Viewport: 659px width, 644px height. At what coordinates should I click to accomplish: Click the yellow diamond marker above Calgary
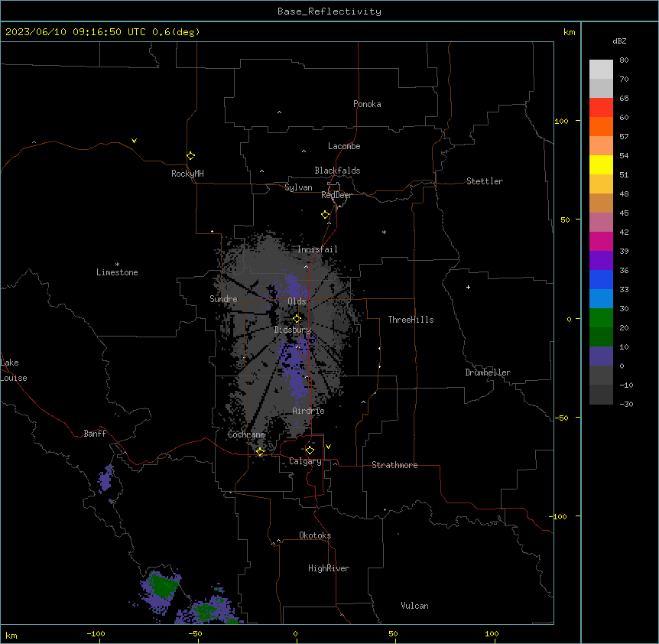click(x=310, y=450)
